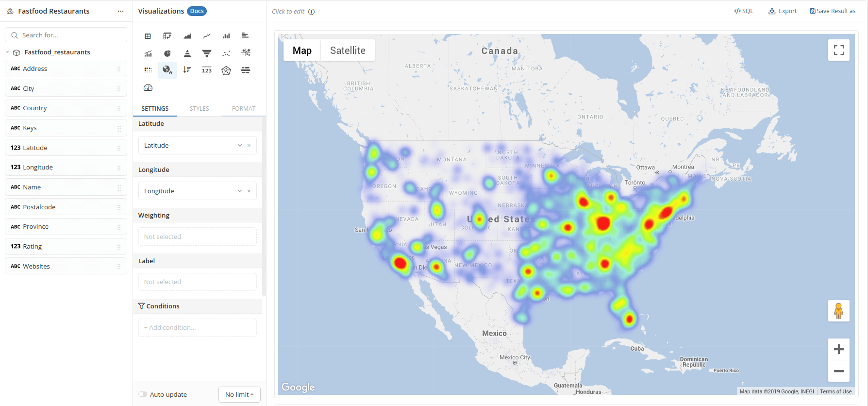Screen dimensions: 868x406
Task: Open the No limit dropdown
Action: pyautogui.click(x=239, y=394)
